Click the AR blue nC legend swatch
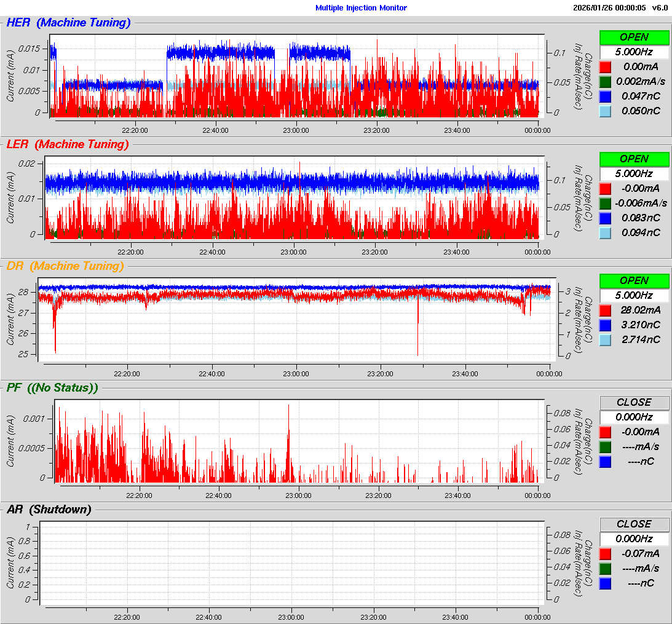672x624 pixels. point(606,583)
